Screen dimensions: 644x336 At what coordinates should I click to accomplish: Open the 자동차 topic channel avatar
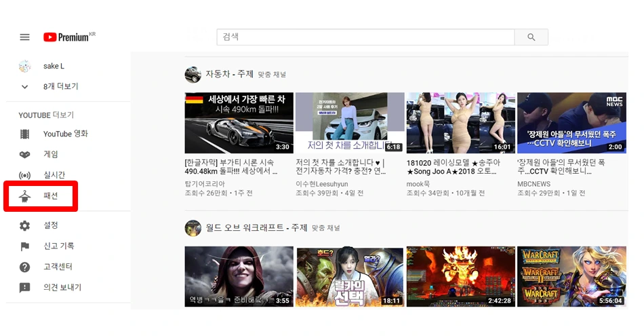193,75
